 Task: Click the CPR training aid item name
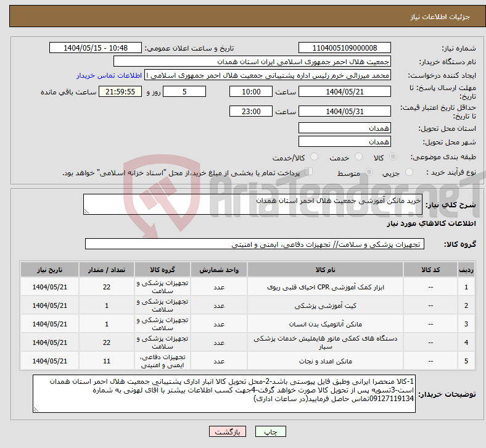tap(326, 288)
